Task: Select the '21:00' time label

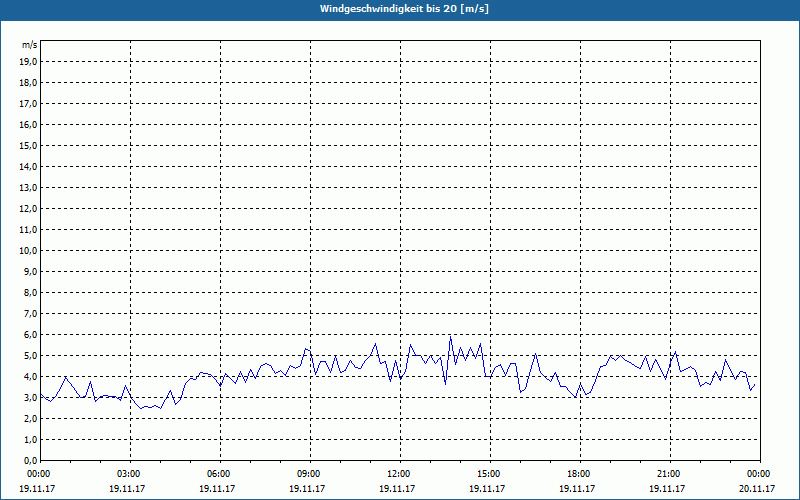Action: click(x=670, y=474)
